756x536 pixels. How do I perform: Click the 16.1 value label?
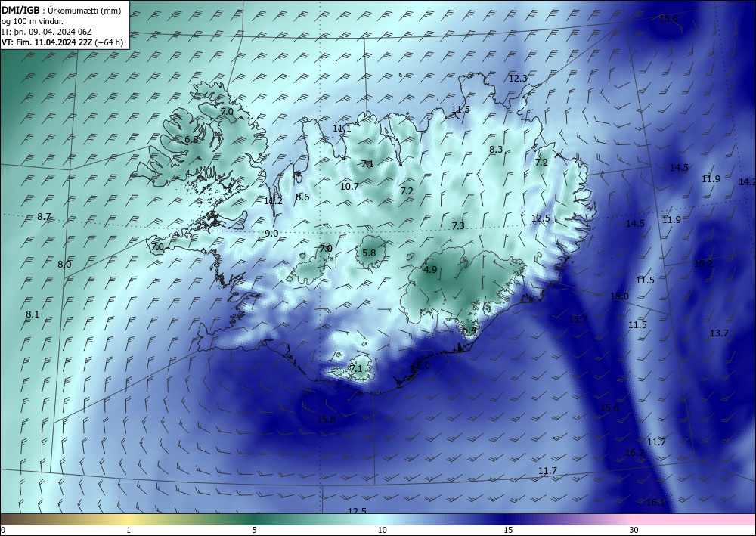655,503
